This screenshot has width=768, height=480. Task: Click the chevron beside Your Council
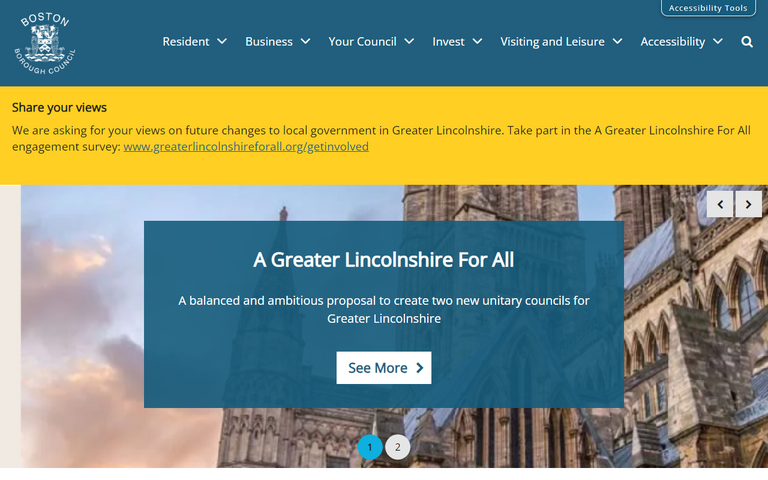click(x=409, y=42)
